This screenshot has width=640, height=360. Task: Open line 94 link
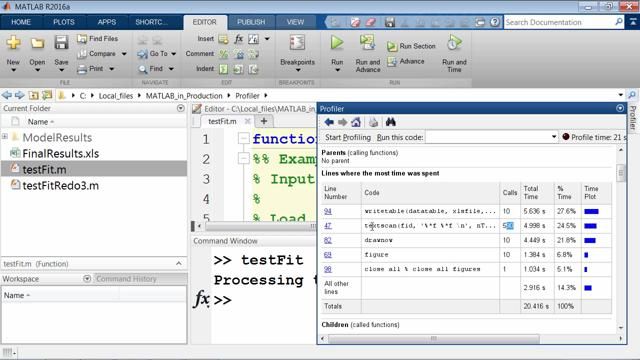tap(328, 211)
